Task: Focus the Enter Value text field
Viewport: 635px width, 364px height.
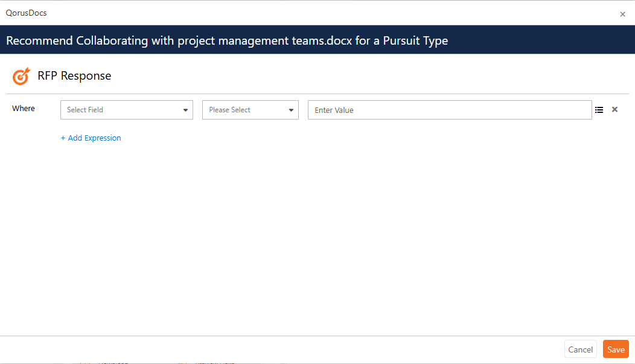Action: pos(449,110)
